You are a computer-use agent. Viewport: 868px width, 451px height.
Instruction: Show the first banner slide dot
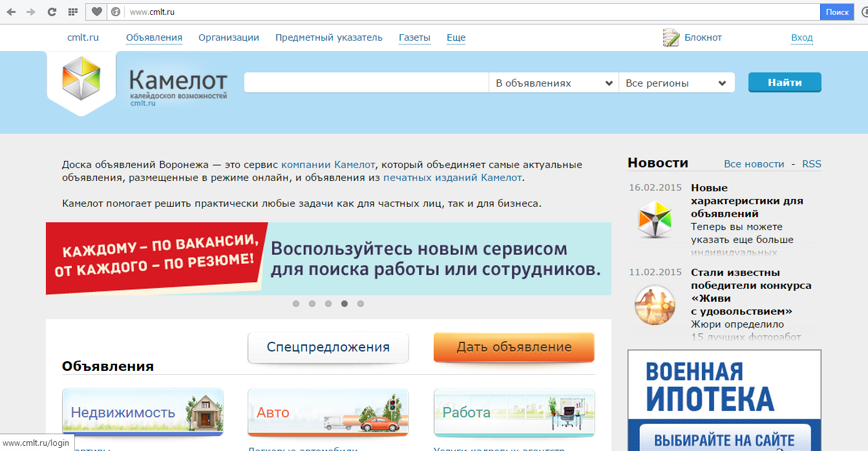pyautogui.click(x=296, y=304)
